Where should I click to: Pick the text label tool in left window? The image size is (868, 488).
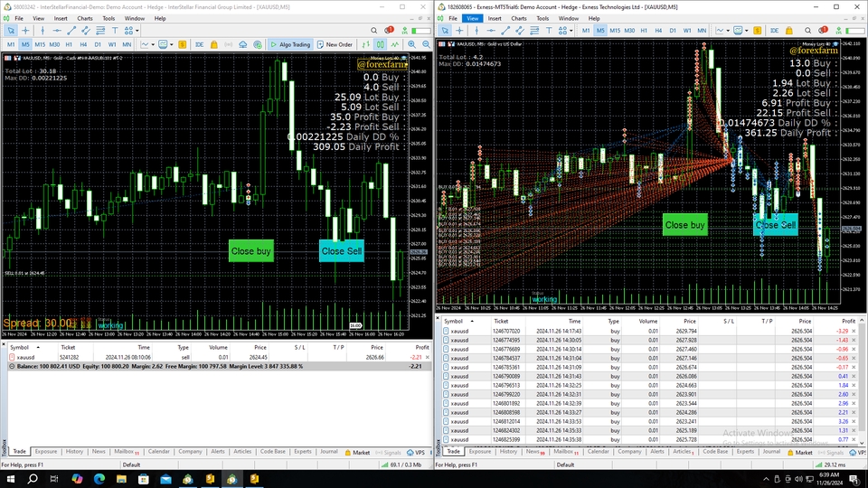click(x=115, y=31)
